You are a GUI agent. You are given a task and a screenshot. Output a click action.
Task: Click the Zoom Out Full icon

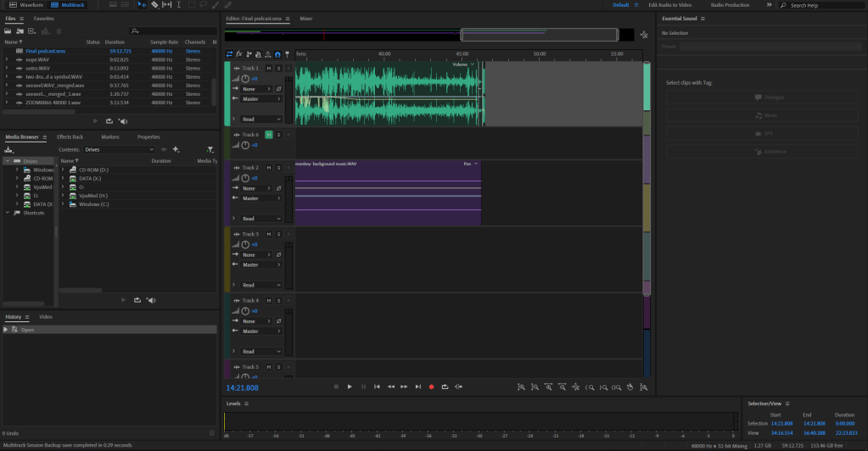coord(576,387)
